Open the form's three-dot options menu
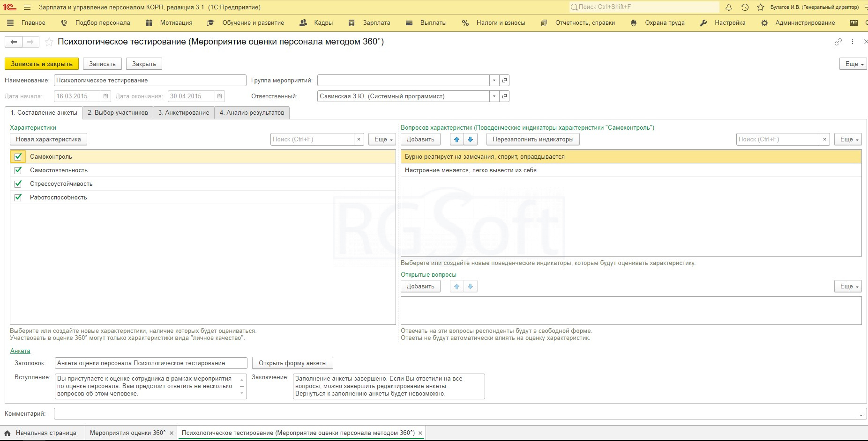 (x=853, y=42)
